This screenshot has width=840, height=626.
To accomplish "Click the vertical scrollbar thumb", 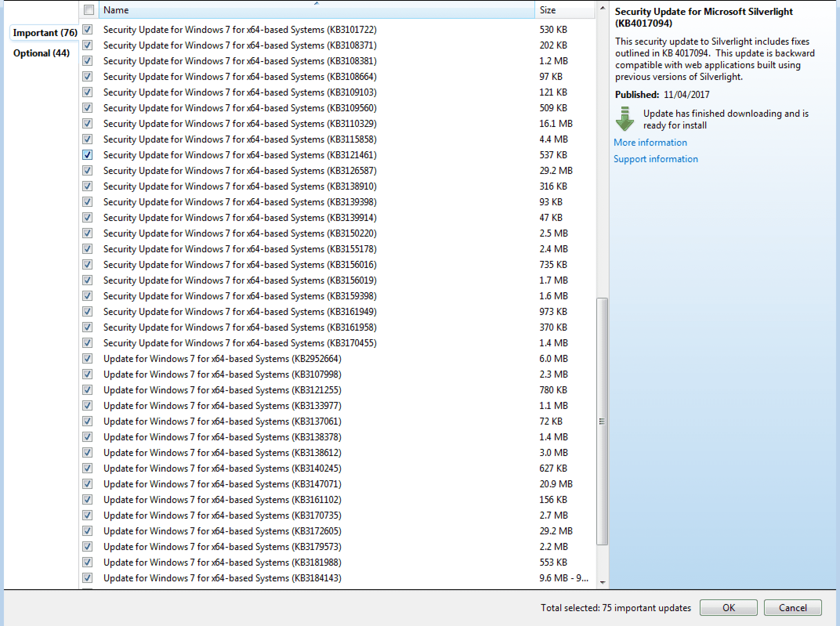I will tap(602, 421).
